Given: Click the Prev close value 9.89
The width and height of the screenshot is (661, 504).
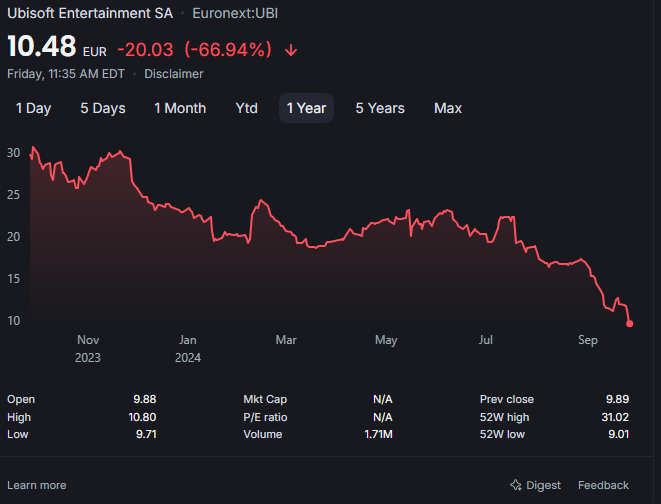Looking at the screenshot, I should coord(617,399).
